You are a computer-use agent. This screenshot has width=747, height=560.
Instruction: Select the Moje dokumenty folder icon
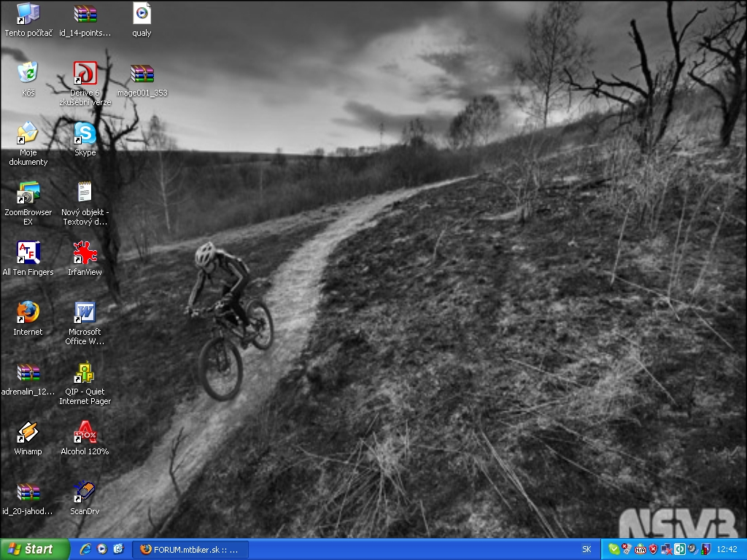(28, 133)
